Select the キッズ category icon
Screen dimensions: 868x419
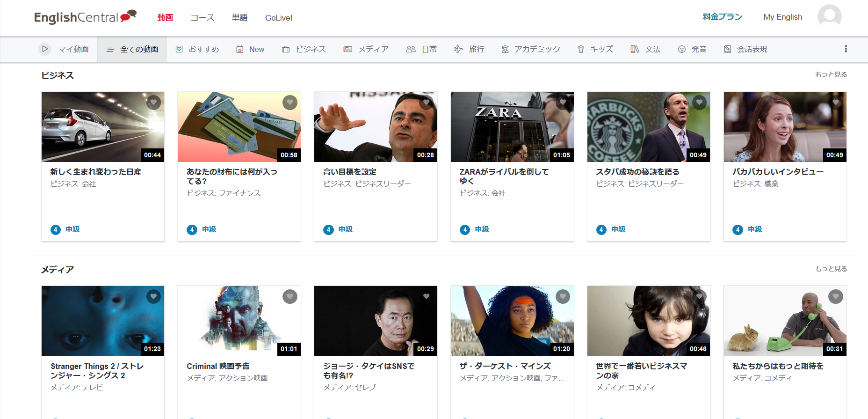(x=581, y=49)
